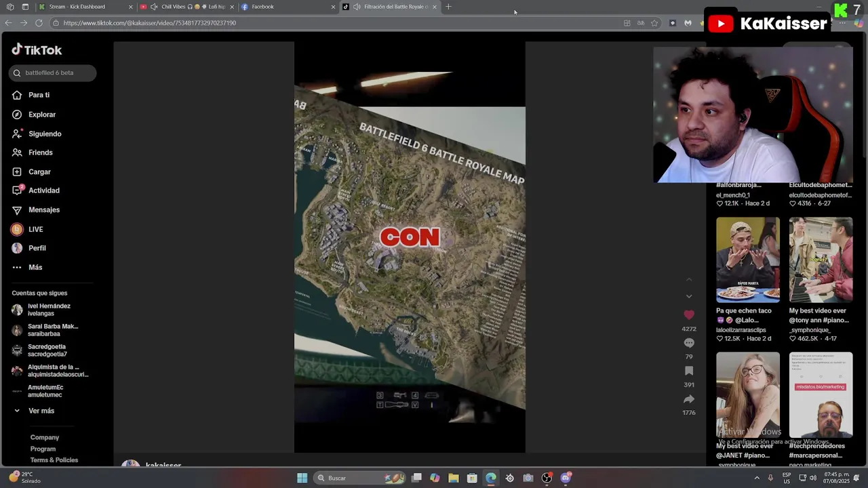Open the Pa que echen taco video thumbnail
The height and width of the screenshot is (488, 868).
tap(748, 260)
